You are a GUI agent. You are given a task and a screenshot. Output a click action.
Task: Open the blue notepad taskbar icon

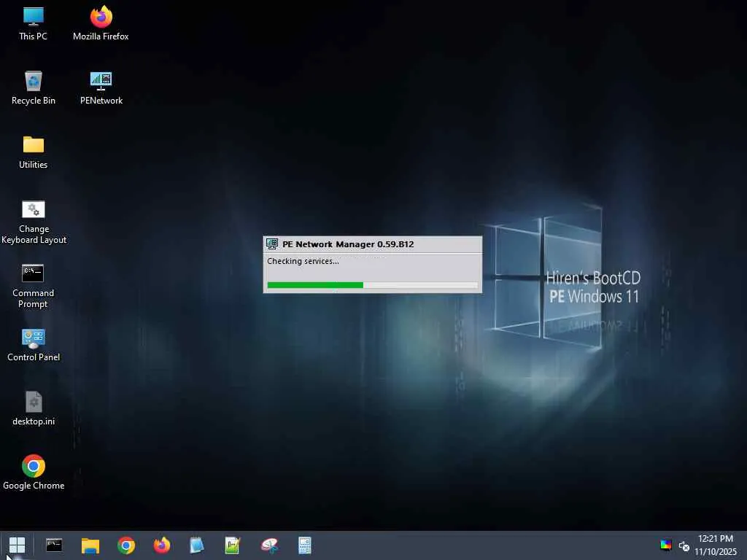(x=197, y=545)
